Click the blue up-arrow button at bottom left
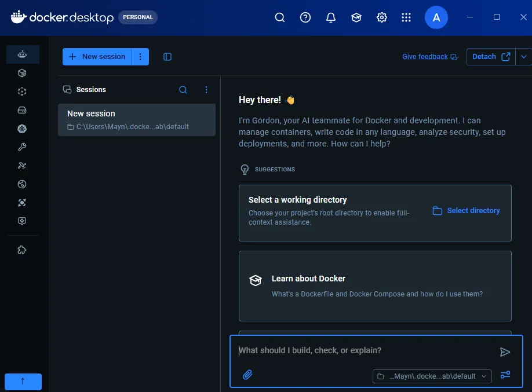This screenshot has height=392, width=532. [x=23, y=382]
